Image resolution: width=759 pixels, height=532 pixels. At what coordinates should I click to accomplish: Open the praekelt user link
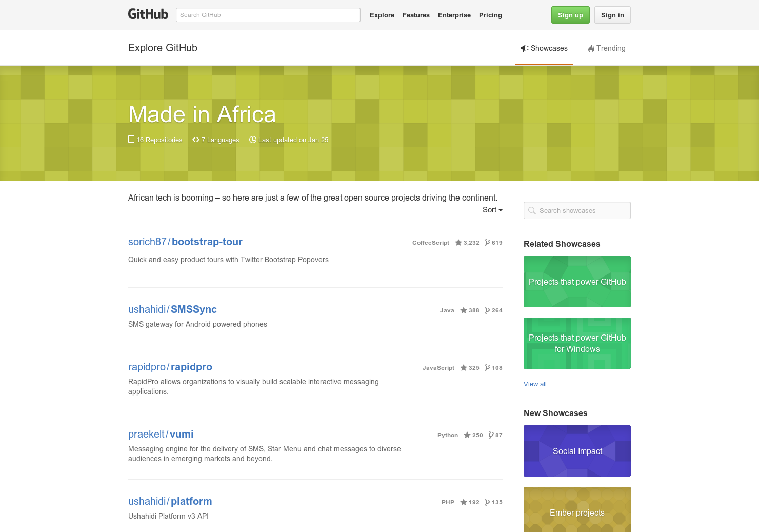click(146, 434)
